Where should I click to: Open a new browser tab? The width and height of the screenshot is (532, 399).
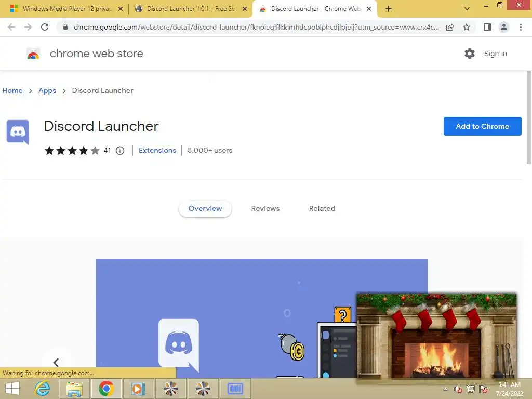[389, 9]
